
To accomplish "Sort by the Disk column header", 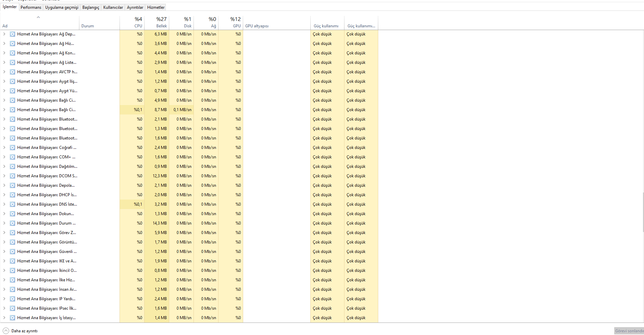I will (x=181, y=23).
